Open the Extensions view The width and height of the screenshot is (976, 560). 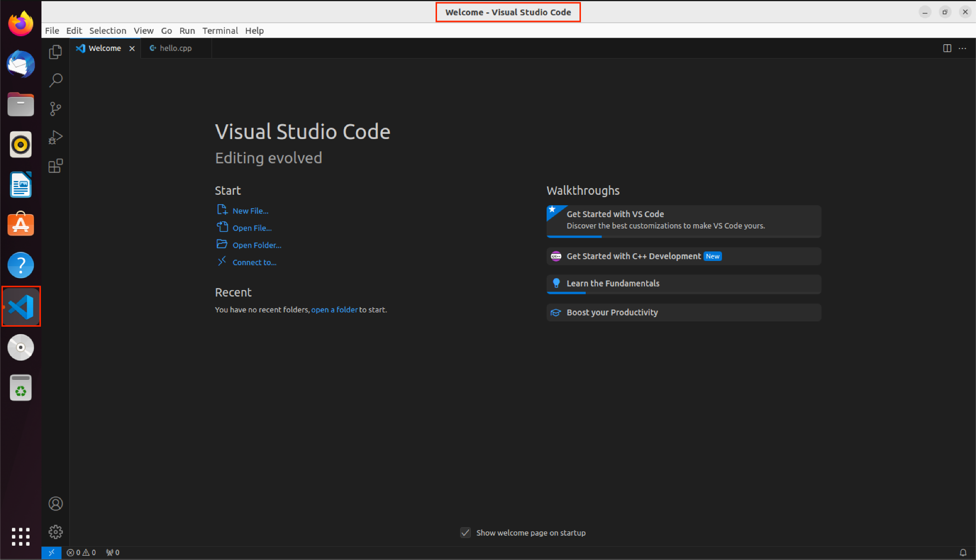coord(55,166)
